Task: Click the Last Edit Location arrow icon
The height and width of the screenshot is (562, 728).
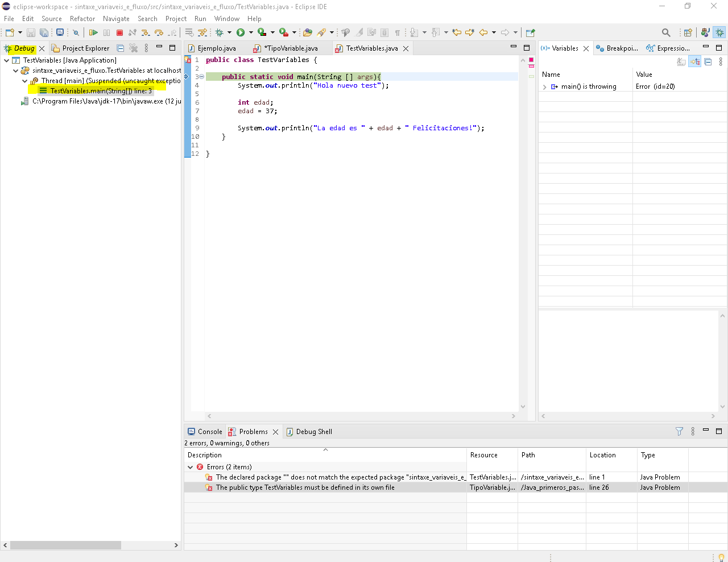Action: (x=456, y=32)
